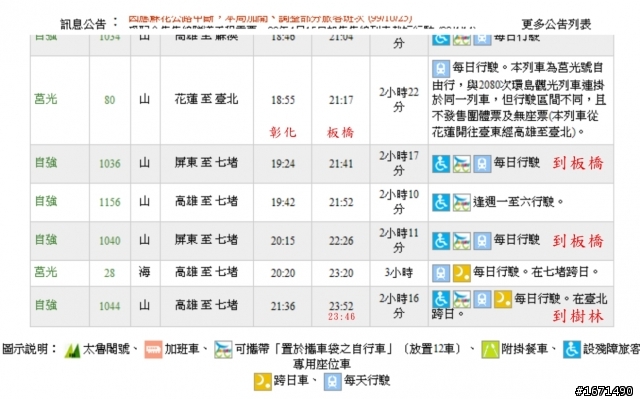Select arrival time 22:26
Image resolution: width=640 pixels, height=399 pixels.
(341, 240)
